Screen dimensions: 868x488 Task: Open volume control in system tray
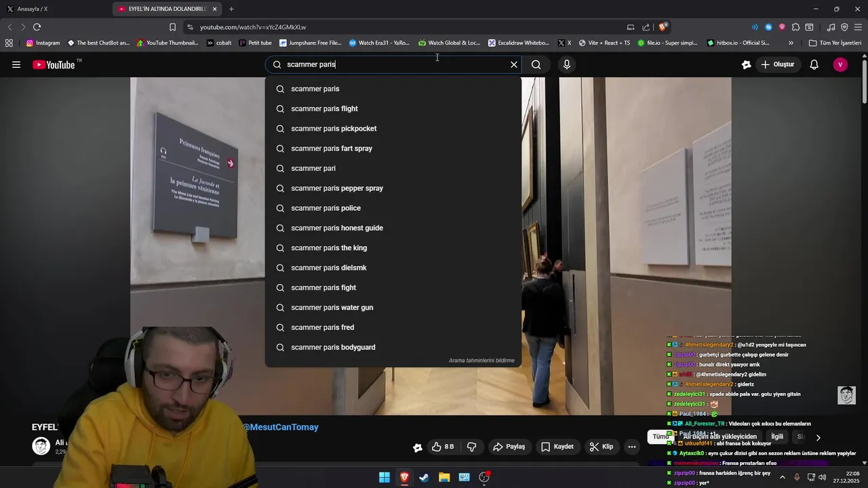click(x=821, y=477)
